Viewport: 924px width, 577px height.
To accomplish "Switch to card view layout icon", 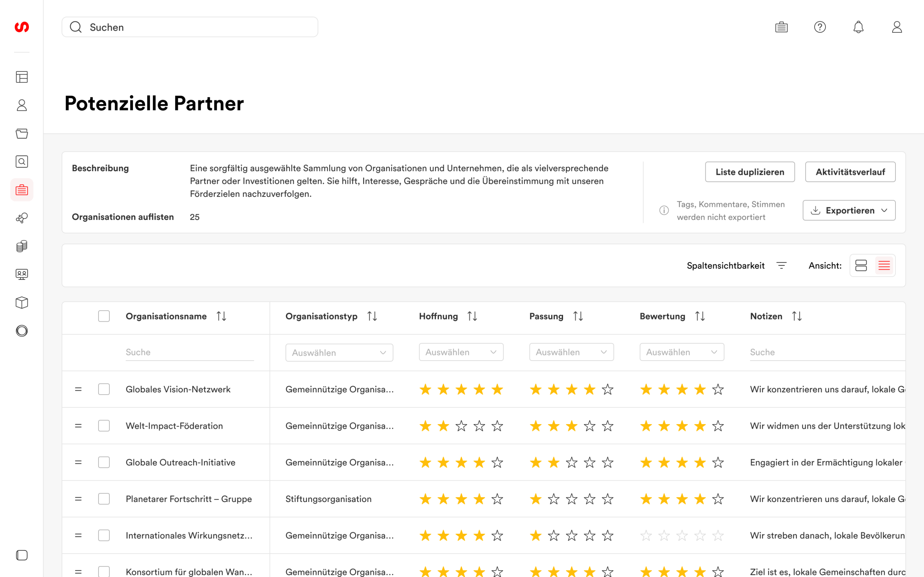I will pyautogui.click(x=861, y=266).
